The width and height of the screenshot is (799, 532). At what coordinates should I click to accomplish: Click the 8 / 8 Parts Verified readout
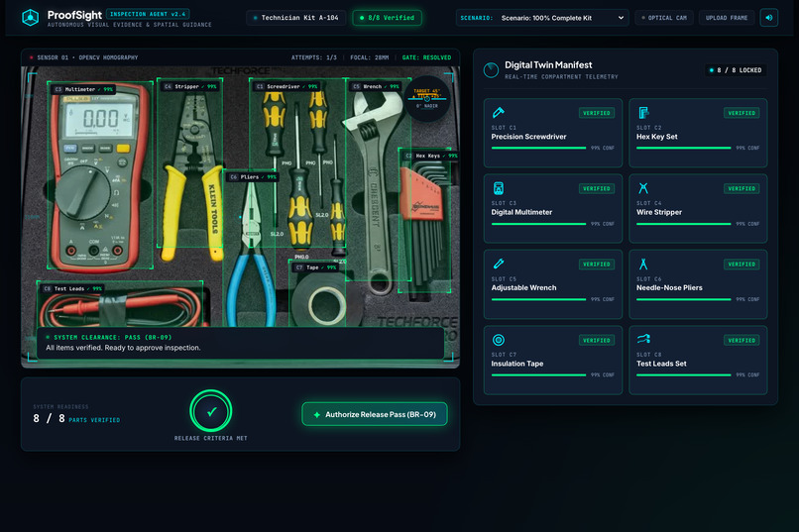point(76,419)
